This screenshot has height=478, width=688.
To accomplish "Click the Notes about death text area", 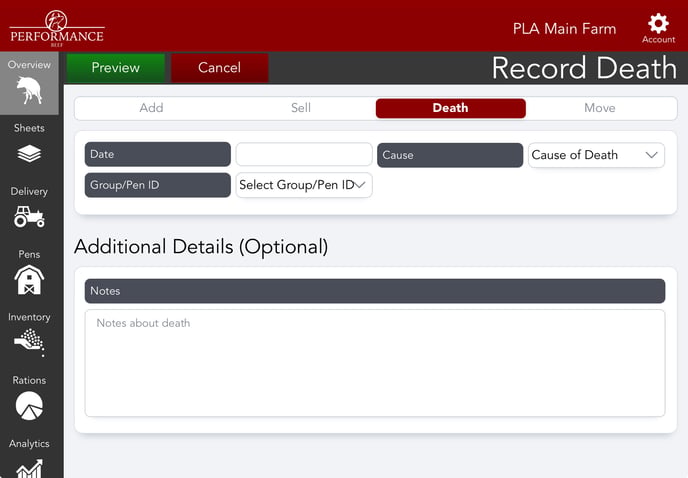I will pyautogui.click(x=374, y=362).
